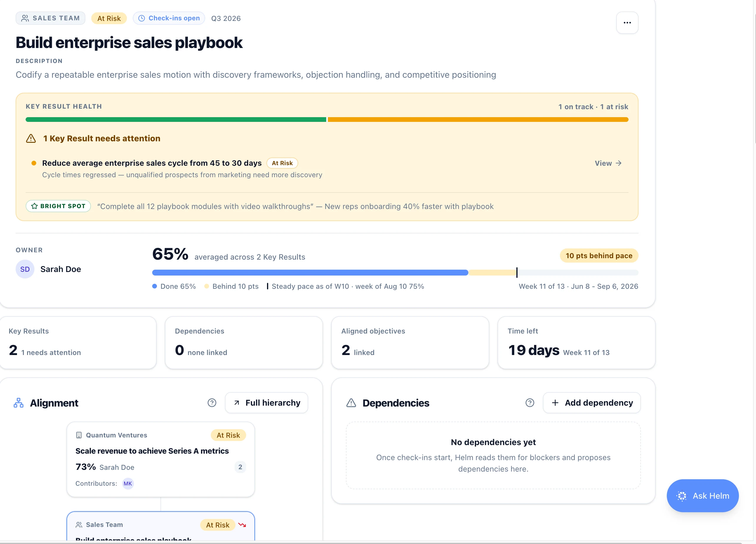Click the At Risk status badge in header
The height and width of the screenshot is (544, 756).
pos(109,18)
